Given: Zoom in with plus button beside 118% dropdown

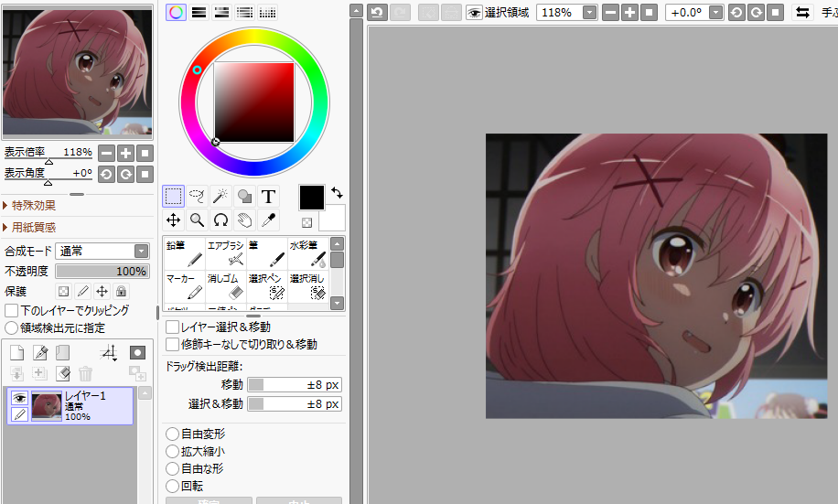Looking at the screenshot, I should 629,12.
